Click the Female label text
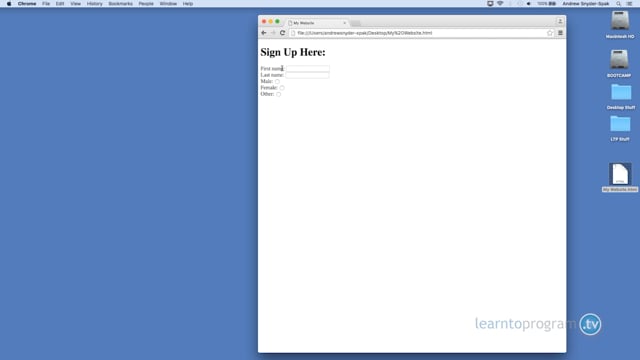640x360 pixels. 269,88
